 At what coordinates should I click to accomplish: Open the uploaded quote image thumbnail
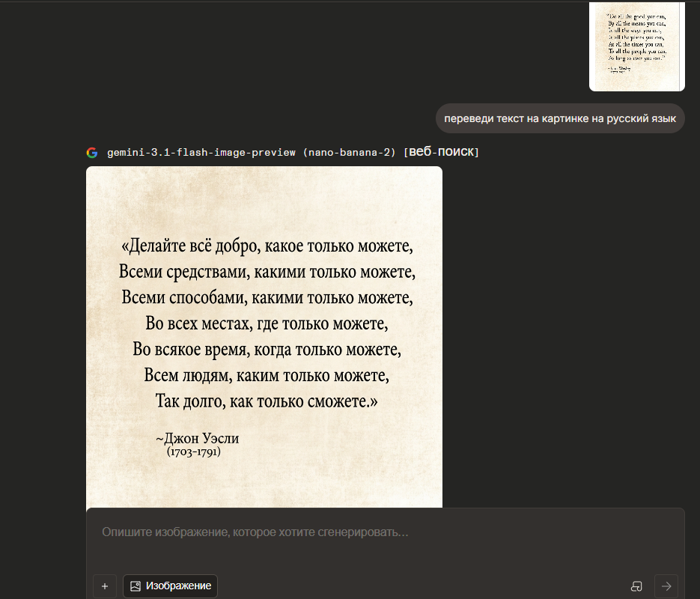pos(636,46)
